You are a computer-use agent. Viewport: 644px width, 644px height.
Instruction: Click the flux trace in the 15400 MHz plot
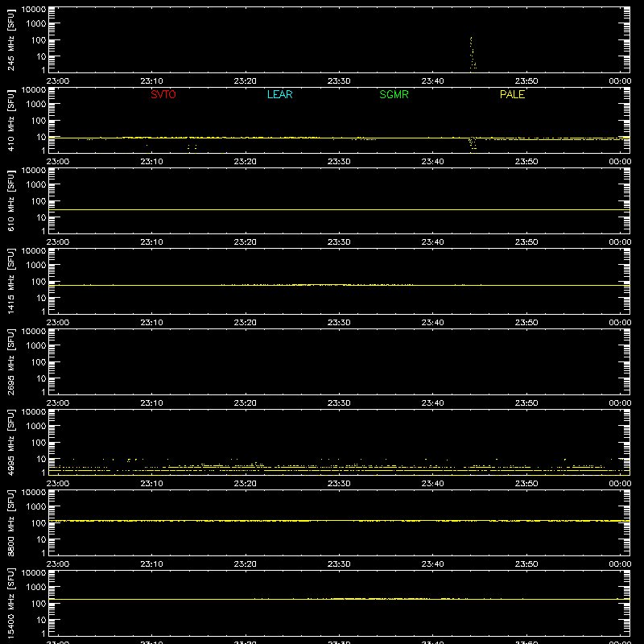pyautogui.click(x=339, y=599)
